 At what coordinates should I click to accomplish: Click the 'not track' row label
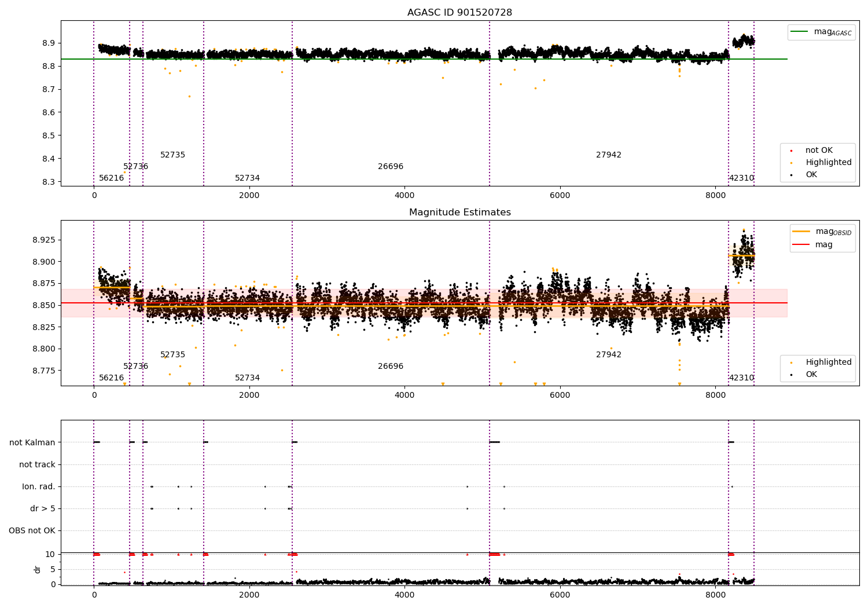point(37,464)
